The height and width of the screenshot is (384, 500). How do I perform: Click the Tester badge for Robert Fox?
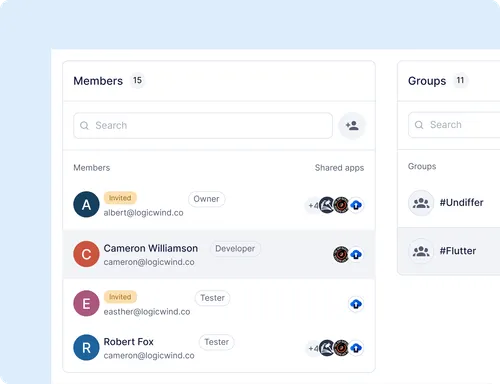coord(217,342)
